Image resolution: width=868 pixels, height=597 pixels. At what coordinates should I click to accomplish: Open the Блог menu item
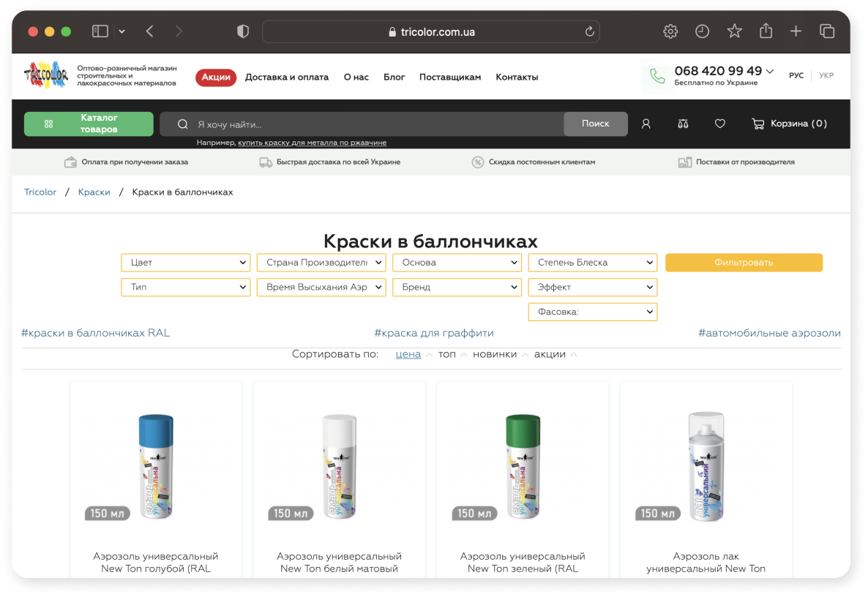[x=394, y=77]
